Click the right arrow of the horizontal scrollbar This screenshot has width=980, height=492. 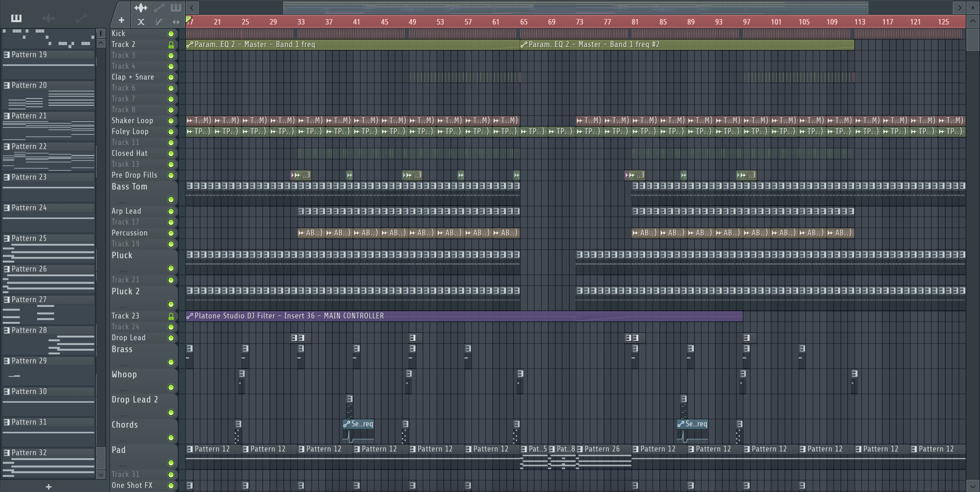click(959, 7)
